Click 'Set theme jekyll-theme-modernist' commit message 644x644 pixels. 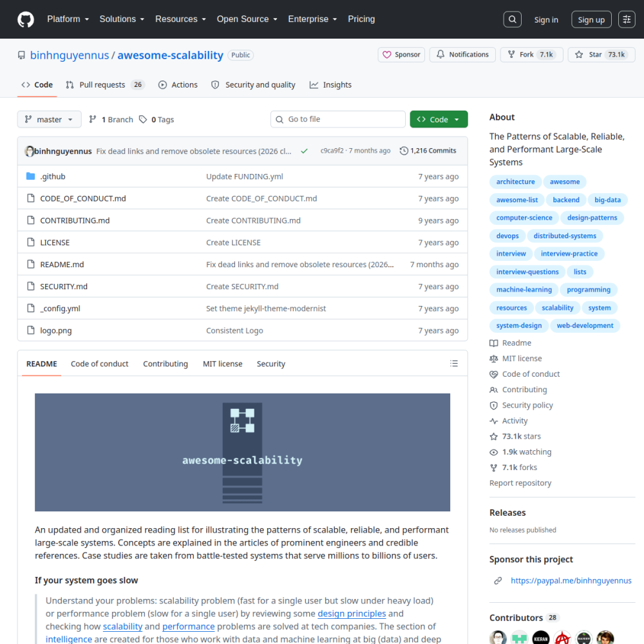pyautogui.click(x=266, y=308)
